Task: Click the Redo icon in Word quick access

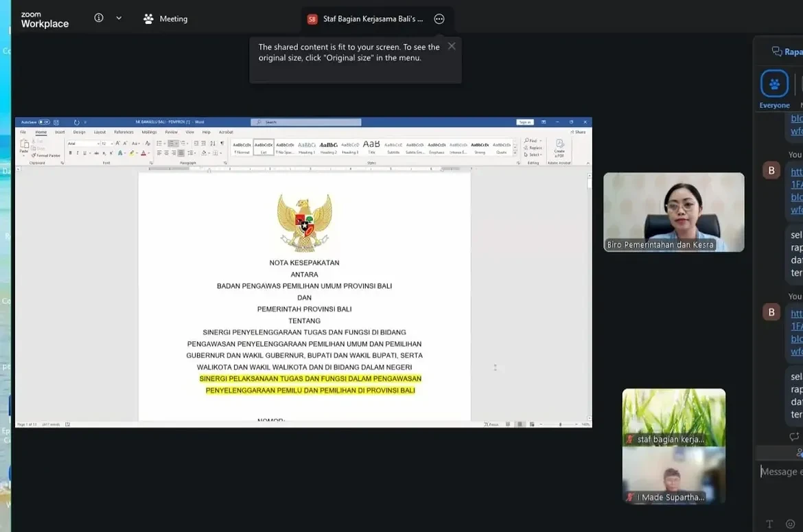Action: (x=77, y=122)
